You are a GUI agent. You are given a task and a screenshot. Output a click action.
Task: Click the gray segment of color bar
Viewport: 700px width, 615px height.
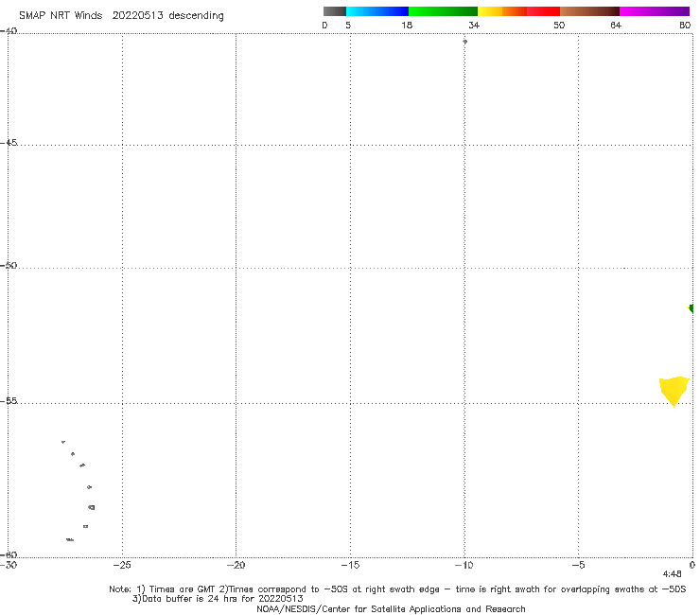coord(335,11)
